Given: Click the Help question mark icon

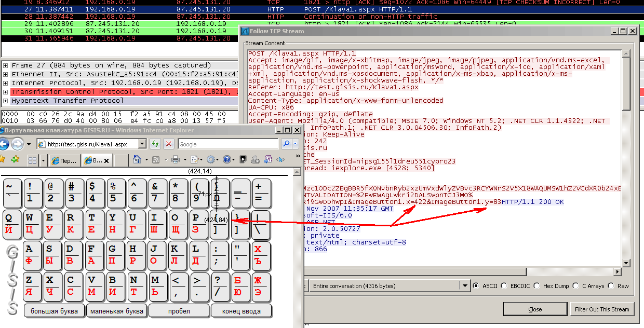Looking at the screenshot, I should pyautogui.click(x=227, y=159).
